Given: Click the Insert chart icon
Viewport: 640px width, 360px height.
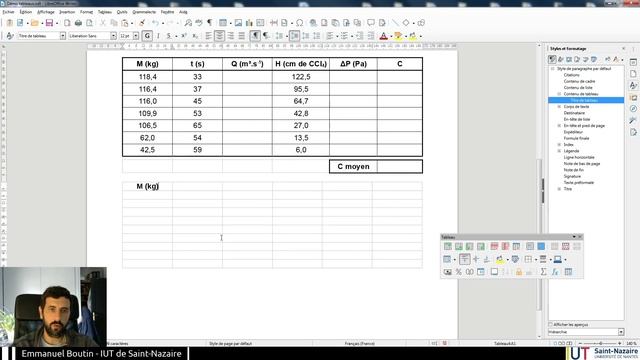Looking at the screenshot, I should click(x=249, y=23).
